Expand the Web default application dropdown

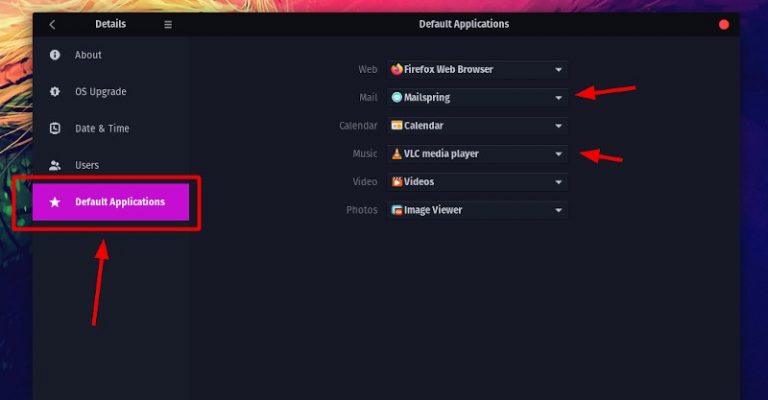(x=478, y=70)
